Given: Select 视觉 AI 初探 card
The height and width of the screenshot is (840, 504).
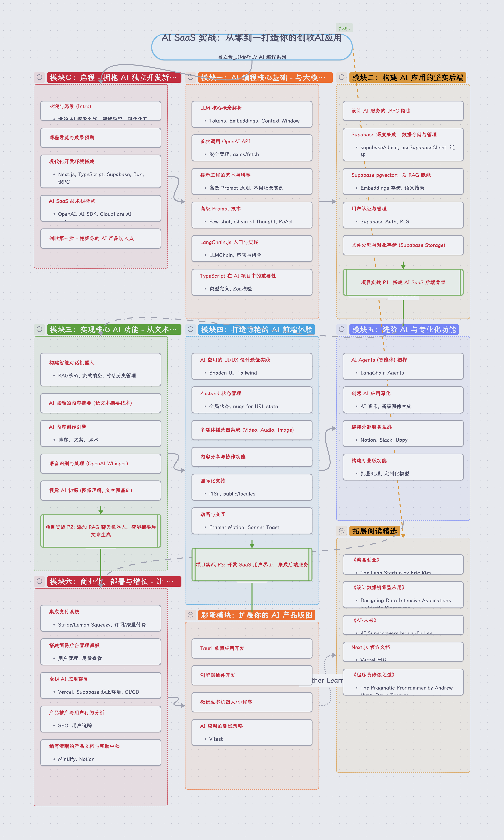Looking at the screenshot, I should click(x=100, y=490).
